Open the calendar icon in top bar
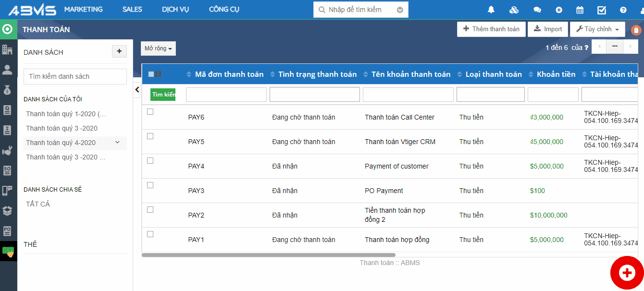The height and width of the screenshot is (291, 644). pos(580,10)
